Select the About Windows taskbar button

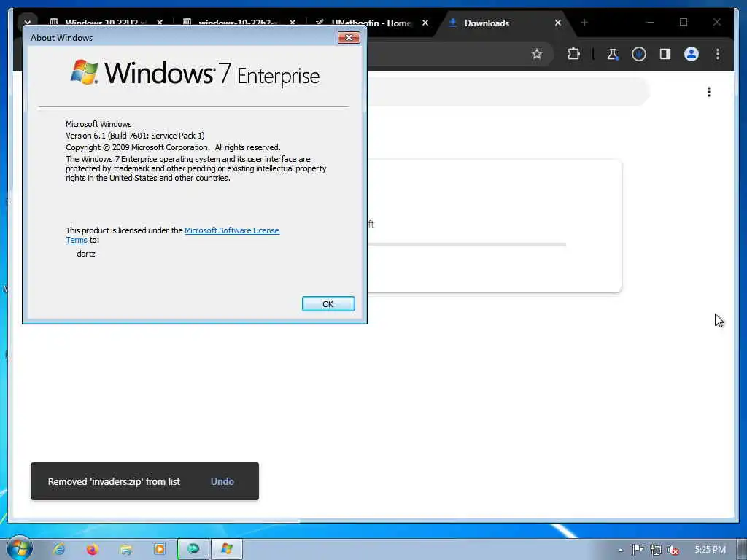pos(227,549)
